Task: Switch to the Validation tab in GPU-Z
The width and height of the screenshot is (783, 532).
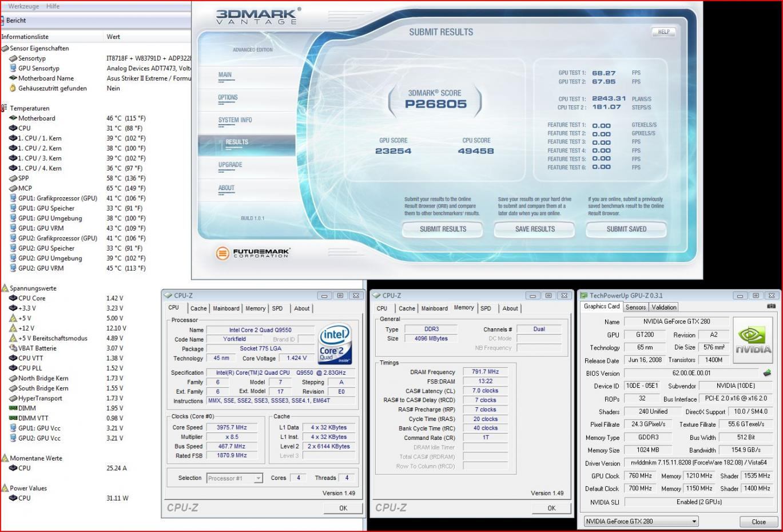Action: [x=664, y=307]
